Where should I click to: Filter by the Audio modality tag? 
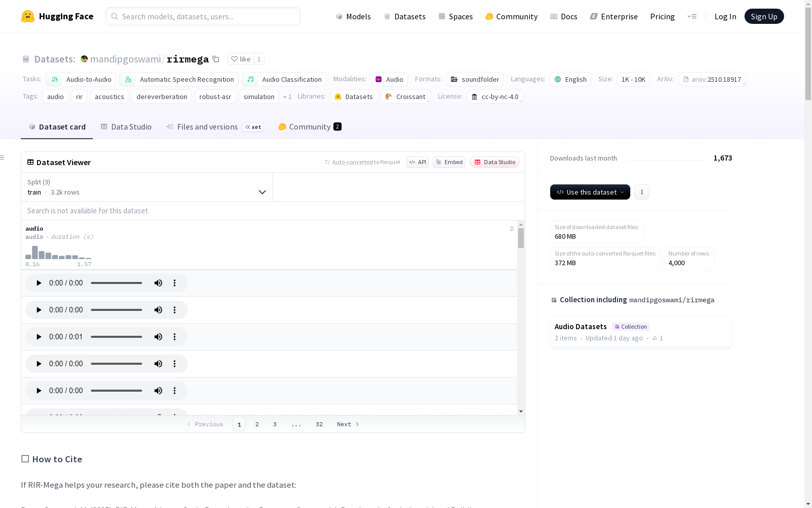tap(389, 79)
